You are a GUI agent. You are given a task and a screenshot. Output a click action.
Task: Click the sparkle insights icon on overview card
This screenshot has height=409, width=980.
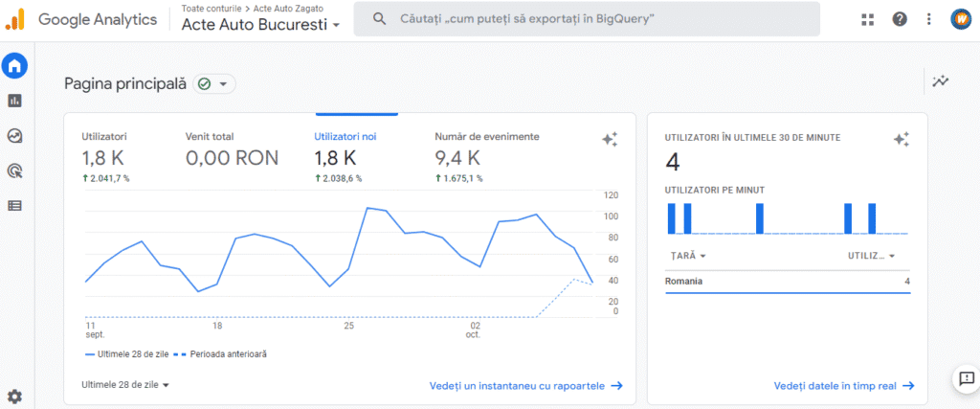point(610,140)
